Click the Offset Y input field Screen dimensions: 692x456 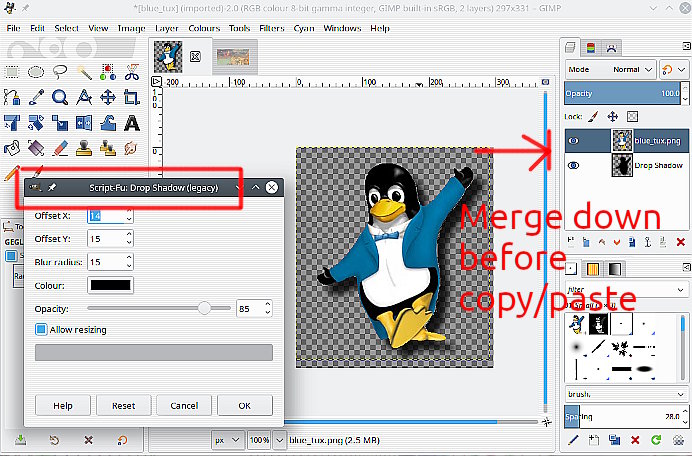coord(106,239)
